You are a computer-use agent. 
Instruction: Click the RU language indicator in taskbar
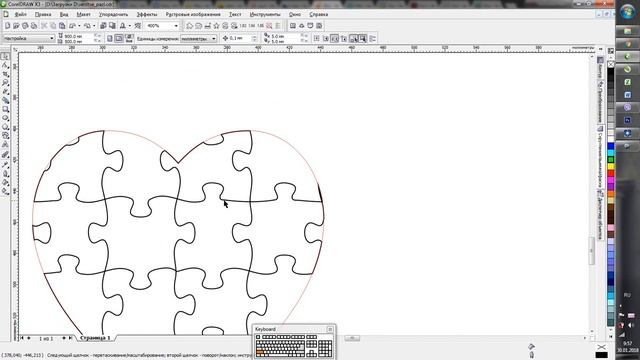tap(627, 295)
